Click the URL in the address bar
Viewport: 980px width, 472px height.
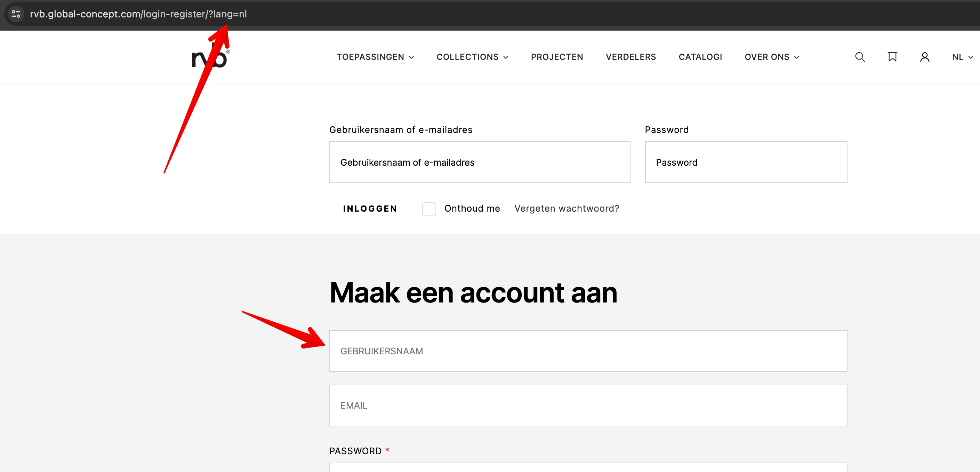(138, 14)
